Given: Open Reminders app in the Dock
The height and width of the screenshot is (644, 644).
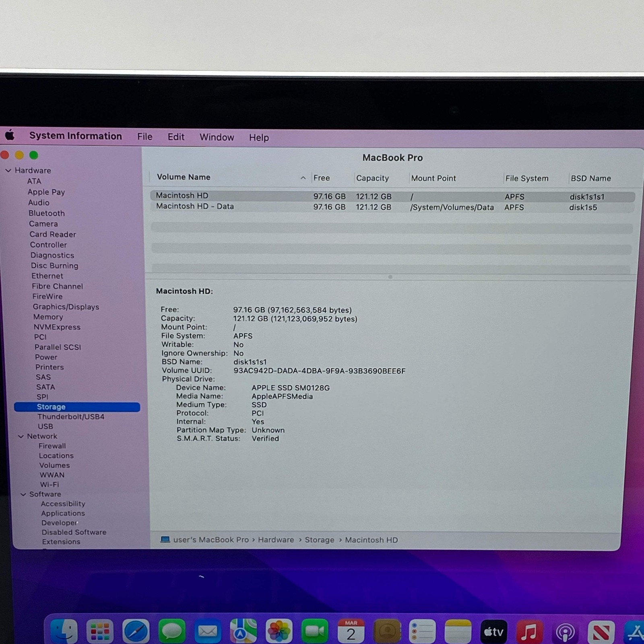Looking at the screenshot, I should 422,631.
